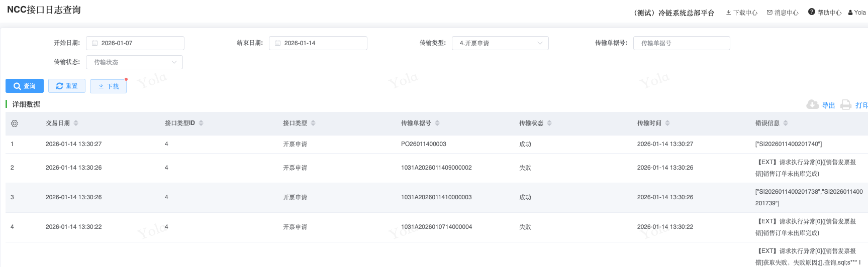Open the message center envelope icon

point(769,13)
